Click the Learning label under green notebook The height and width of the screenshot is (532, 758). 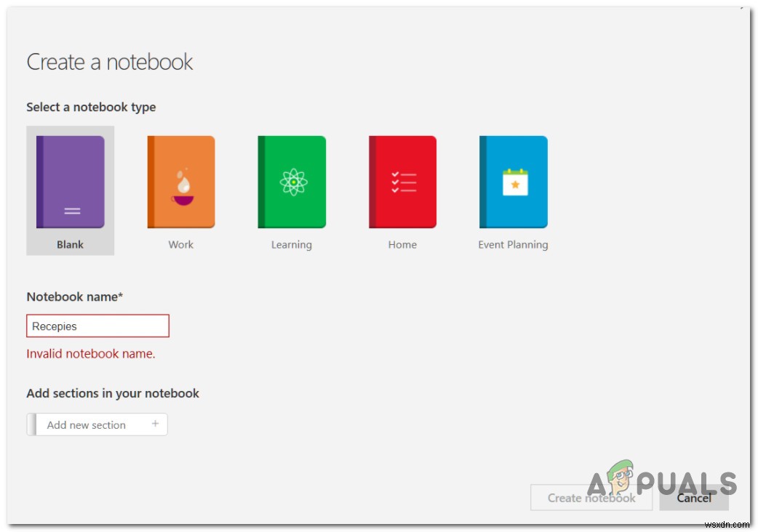tap(292, 245)
